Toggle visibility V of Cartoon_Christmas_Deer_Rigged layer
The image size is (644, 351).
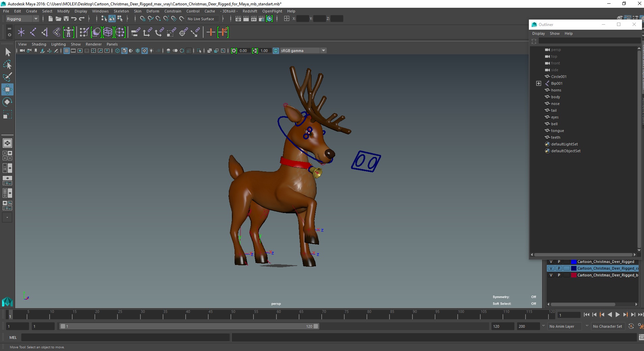pyautogui.click(x=551, y=262)
